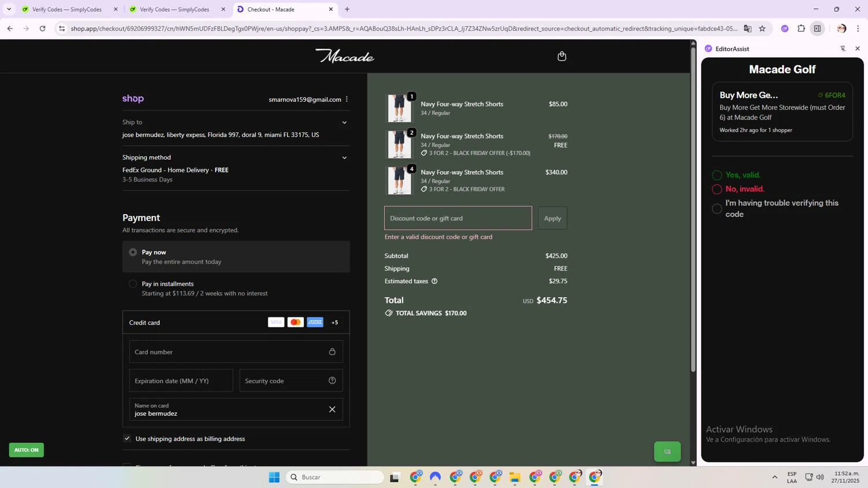Select Yes, valid option
868x488 pixels.
(x=717, y=175)
